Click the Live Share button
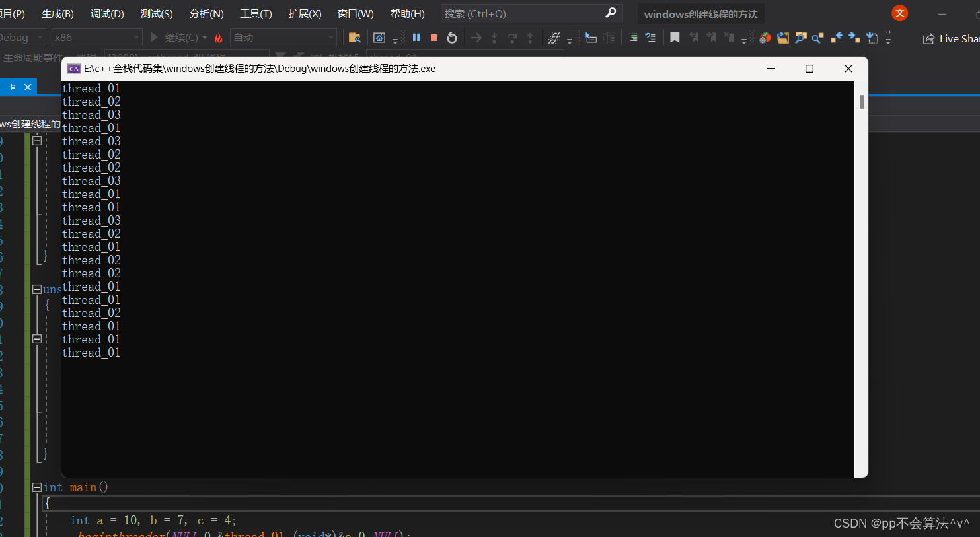 [952, 38]
